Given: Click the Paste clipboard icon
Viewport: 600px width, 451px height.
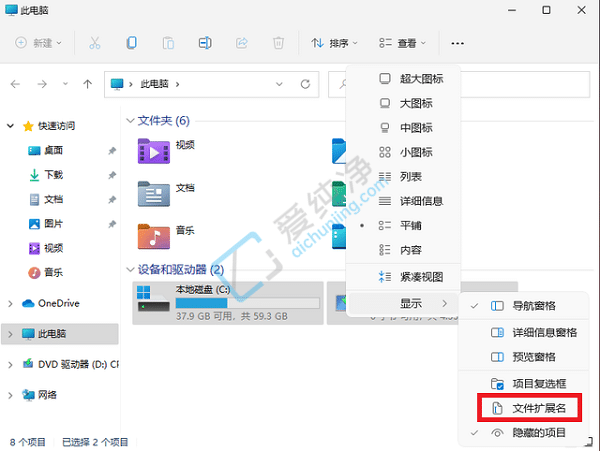Looking at the screenshot, I should tap(168, 43).
